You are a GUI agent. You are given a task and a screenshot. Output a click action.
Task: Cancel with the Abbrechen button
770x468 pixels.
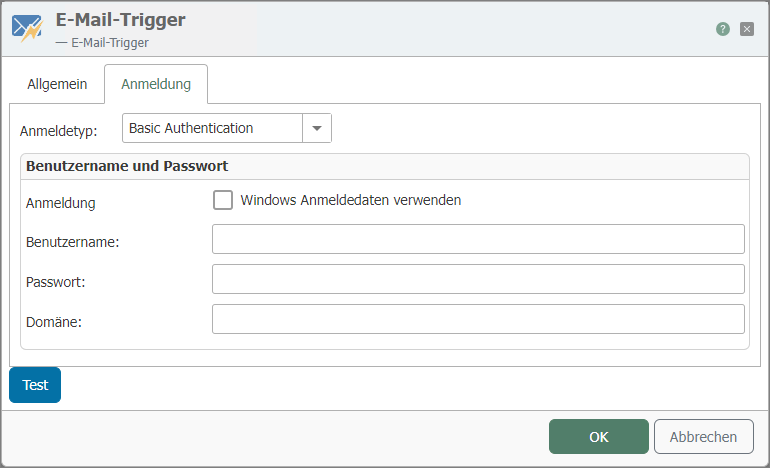(x=703, y=437)
